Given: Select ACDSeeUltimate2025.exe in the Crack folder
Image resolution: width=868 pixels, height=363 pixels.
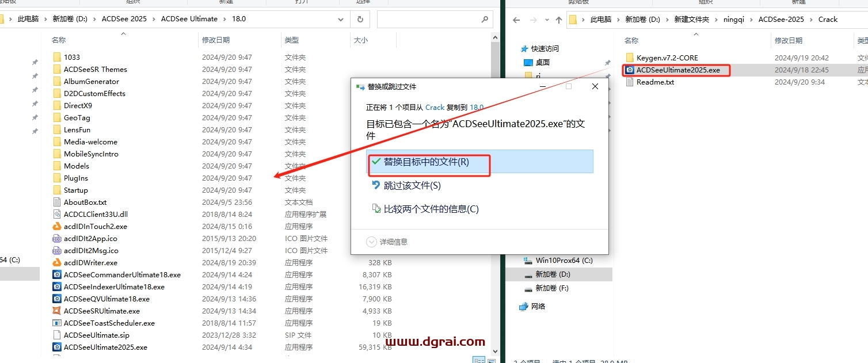Looking at the screenshot, I should coord(677,70).
